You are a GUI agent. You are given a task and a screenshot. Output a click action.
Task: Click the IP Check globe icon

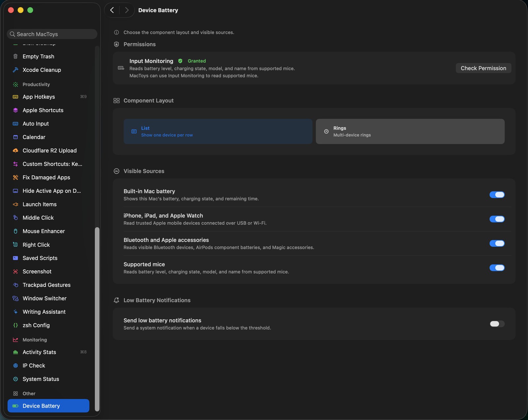click(16, 366)
